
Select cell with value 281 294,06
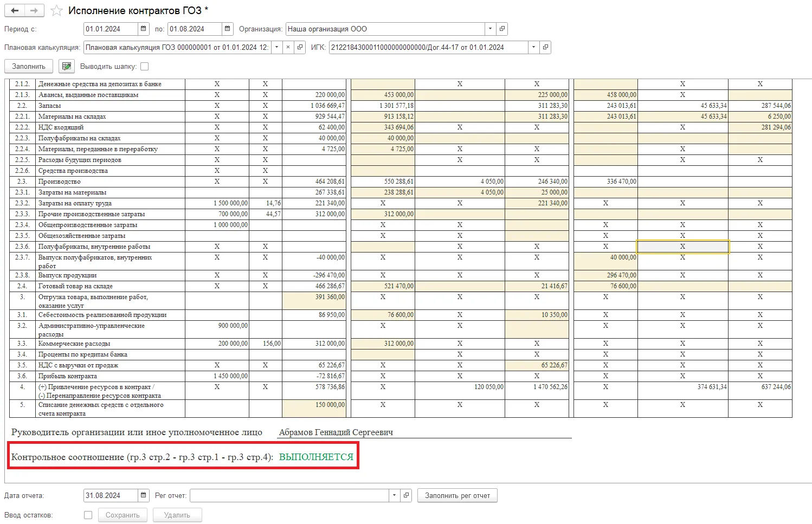[760, 127]
